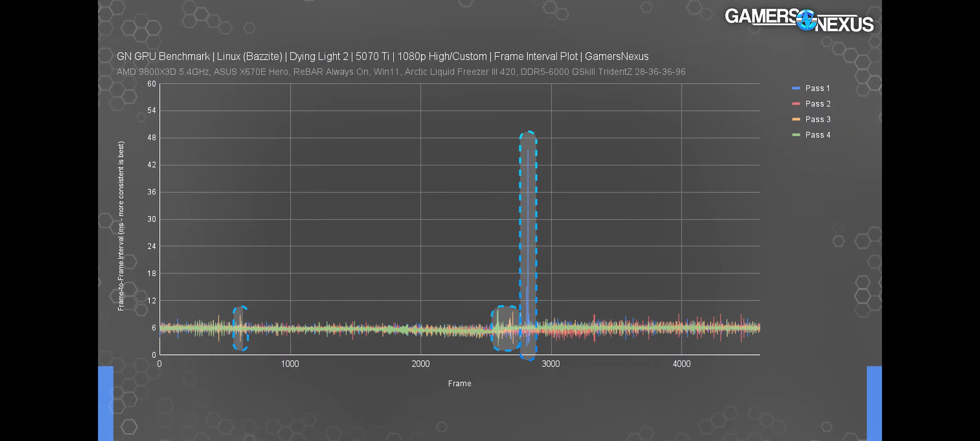
Task: Click the Pass 2 red legend swatch
Action: pyautogui.click(x=796, y=104)
